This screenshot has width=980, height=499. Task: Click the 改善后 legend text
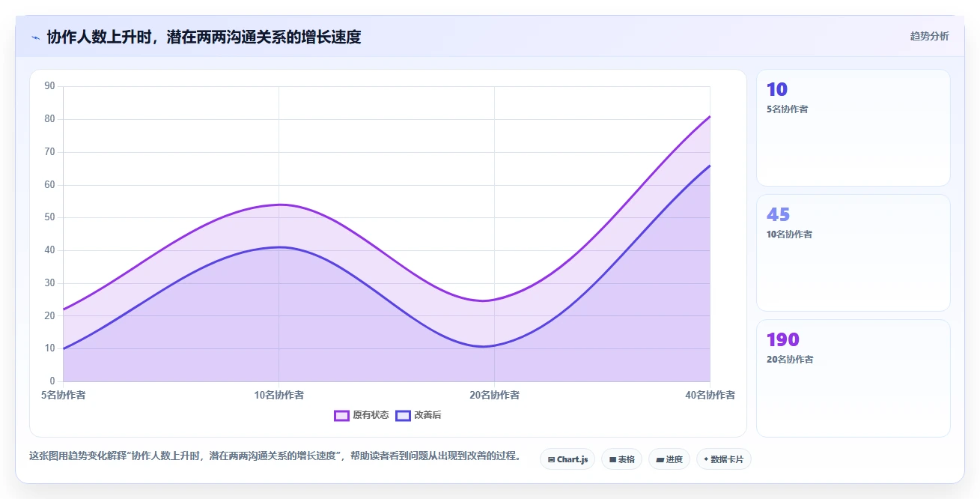pyautogui.click(x=428, y=415)
